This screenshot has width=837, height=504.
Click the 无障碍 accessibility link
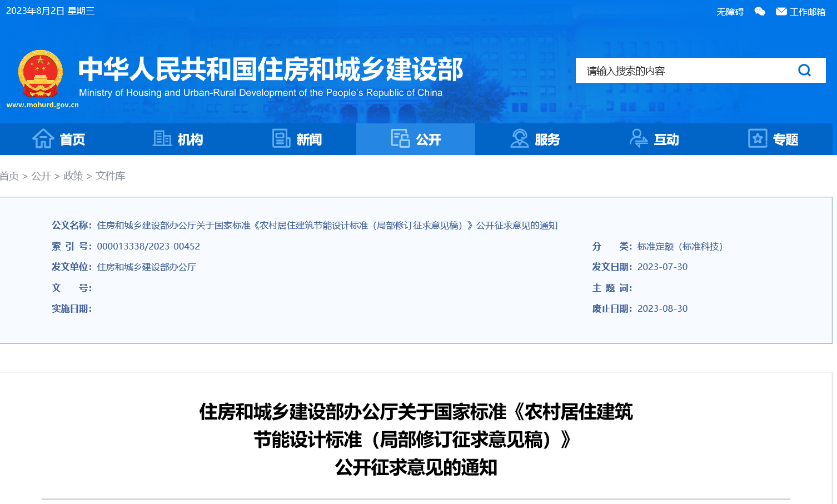point(730,12)
